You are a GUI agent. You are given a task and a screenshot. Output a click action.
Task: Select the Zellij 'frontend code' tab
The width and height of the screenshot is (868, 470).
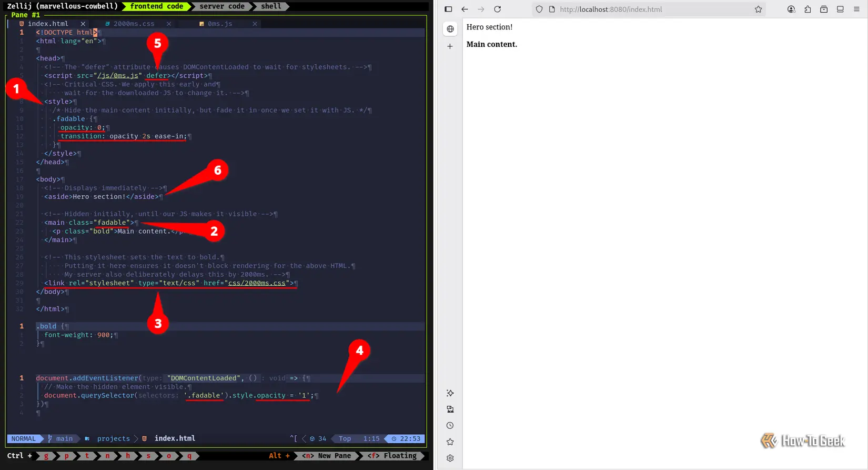pos(157,6)
